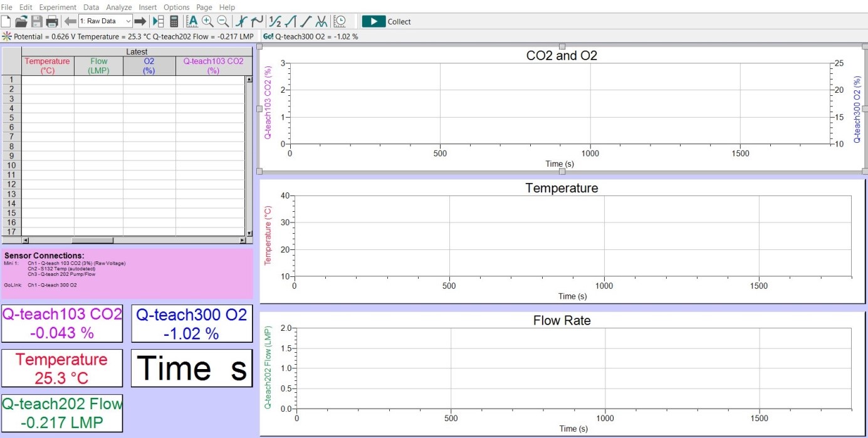Select the Linear Fit tool icon
This screenshot has height=438, width=868.
tap(306, 21)
